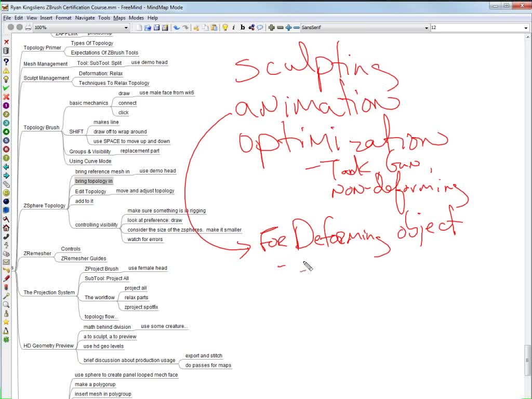This screenshot has width=532, height=399.
Task: Add the green checkmark OK icon
Action: pos(6,88)
